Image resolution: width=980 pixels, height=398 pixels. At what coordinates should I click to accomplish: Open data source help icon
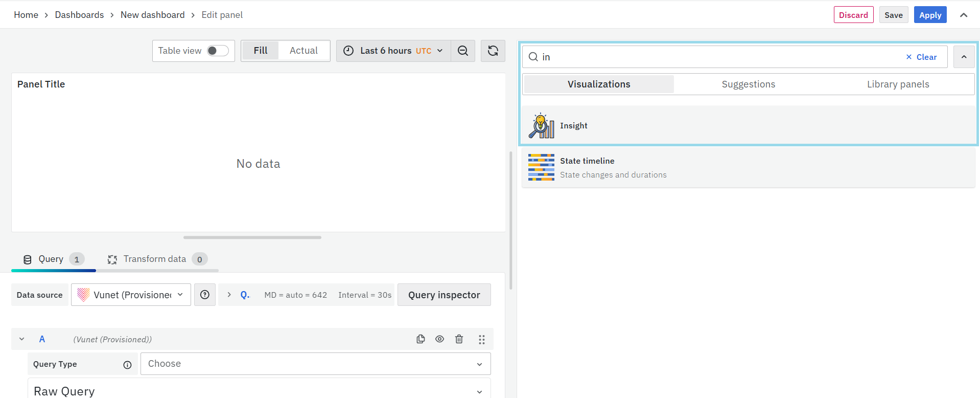coord(205,295)
